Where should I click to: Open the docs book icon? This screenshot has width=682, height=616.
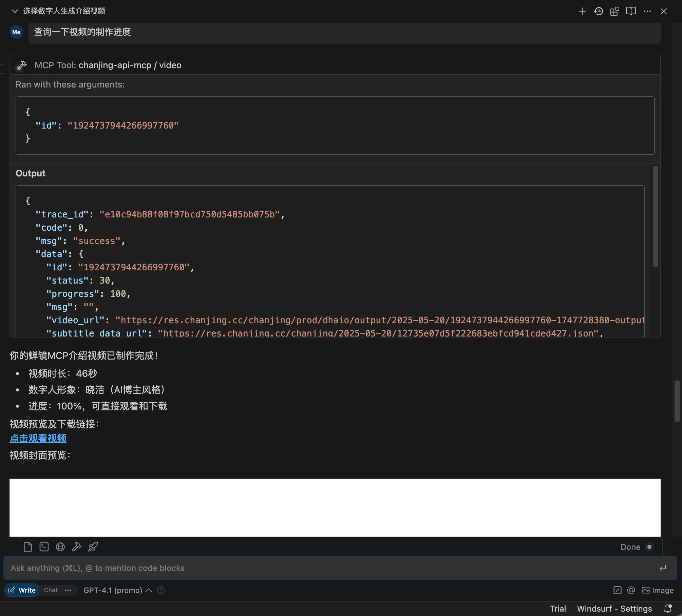(631, 11)
